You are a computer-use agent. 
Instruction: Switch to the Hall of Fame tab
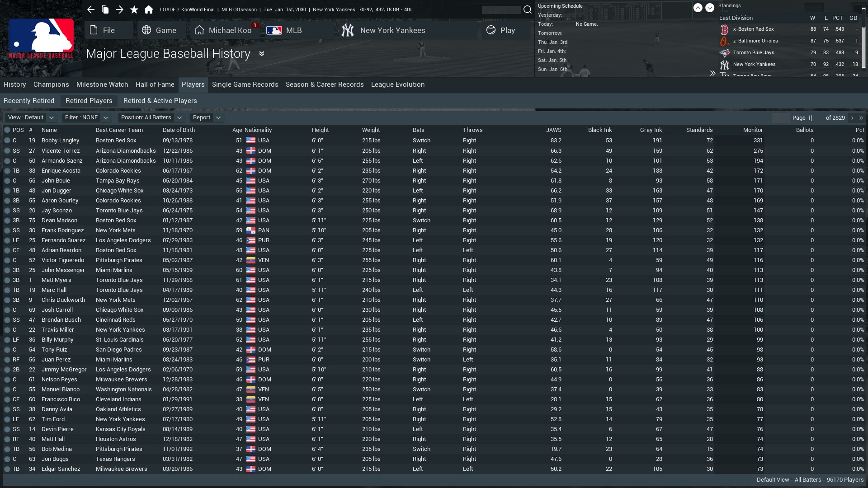[155, 84]
